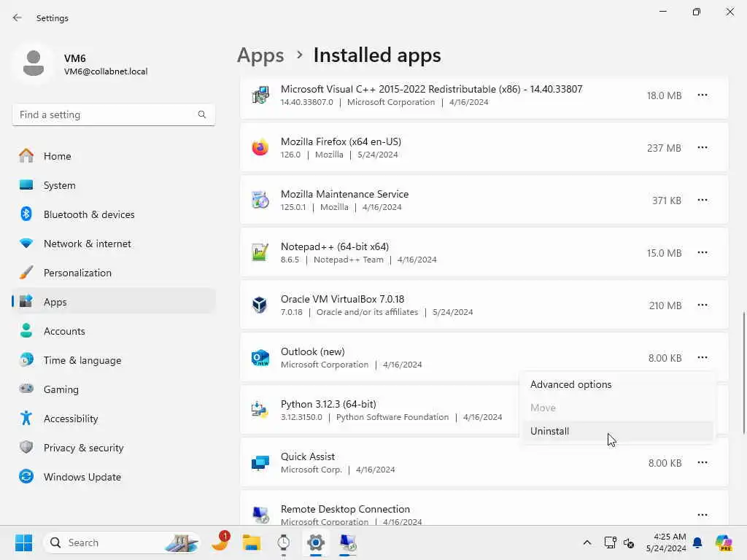Toggle the more options menu for Outlook (new)
747x560 pixels.
coord(703,357)
